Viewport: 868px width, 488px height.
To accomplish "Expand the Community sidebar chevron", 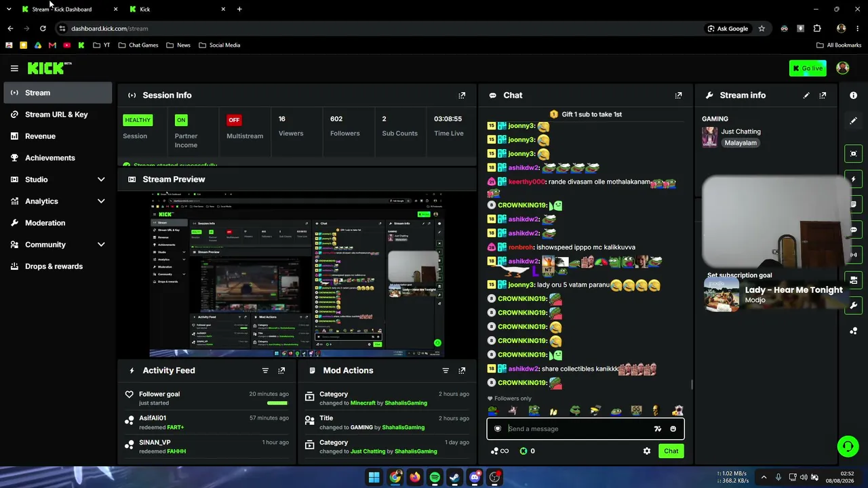I will coord(101,245).
